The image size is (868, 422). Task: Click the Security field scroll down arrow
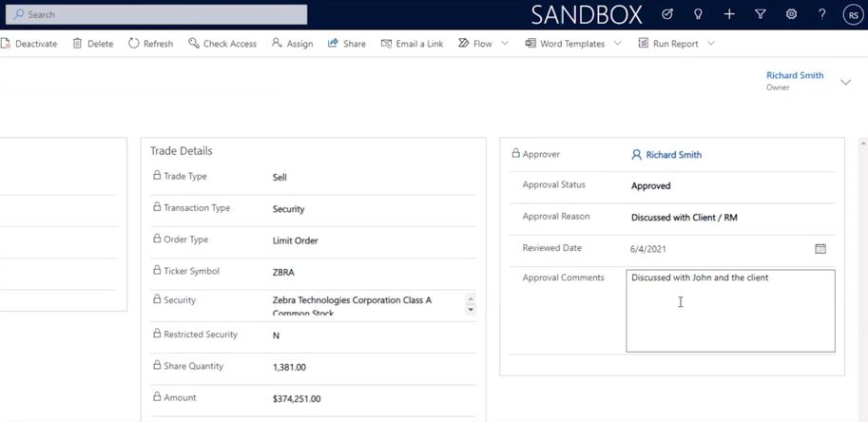[x=472, y=310]
